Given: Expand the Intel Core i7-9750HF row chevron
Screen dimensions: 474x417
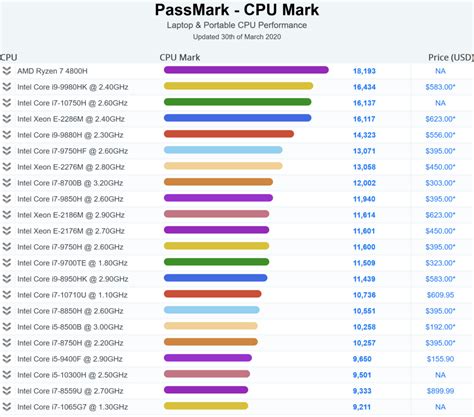Looking at the screenshot, I should [x=7, y=151].
